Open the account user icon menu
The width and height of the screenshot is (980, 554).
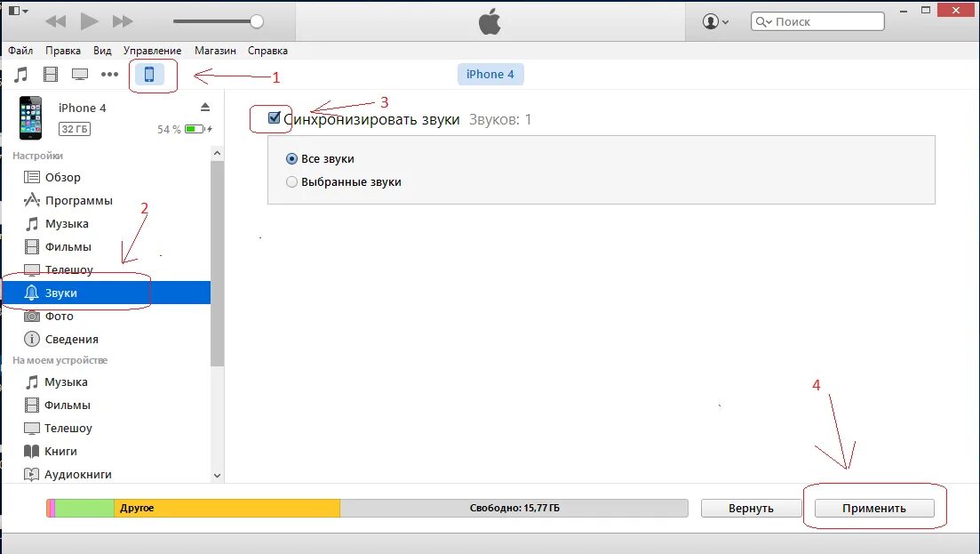(715, 21)
